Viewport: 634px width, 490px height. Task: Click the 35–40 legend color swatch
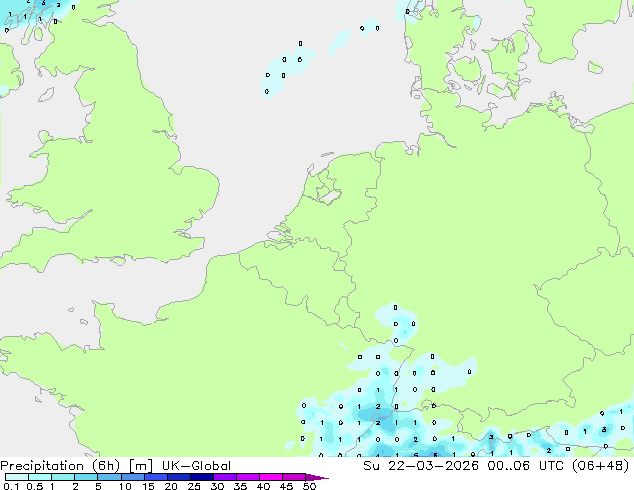click(x=248, y=477)
